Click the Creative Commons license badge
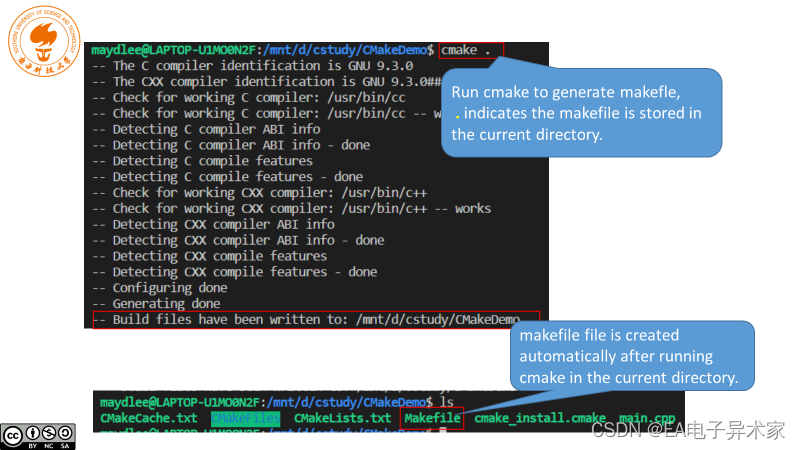The height and width of the screenshot is (450, 800). 38,437
